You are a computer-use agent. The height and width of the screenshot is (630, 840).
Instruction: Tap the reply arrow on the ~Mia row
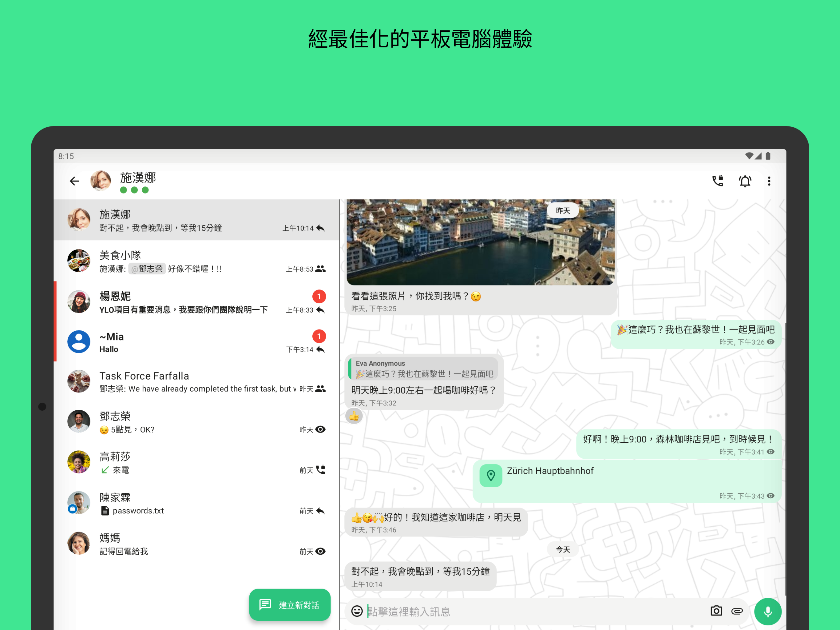click(320, 349)
